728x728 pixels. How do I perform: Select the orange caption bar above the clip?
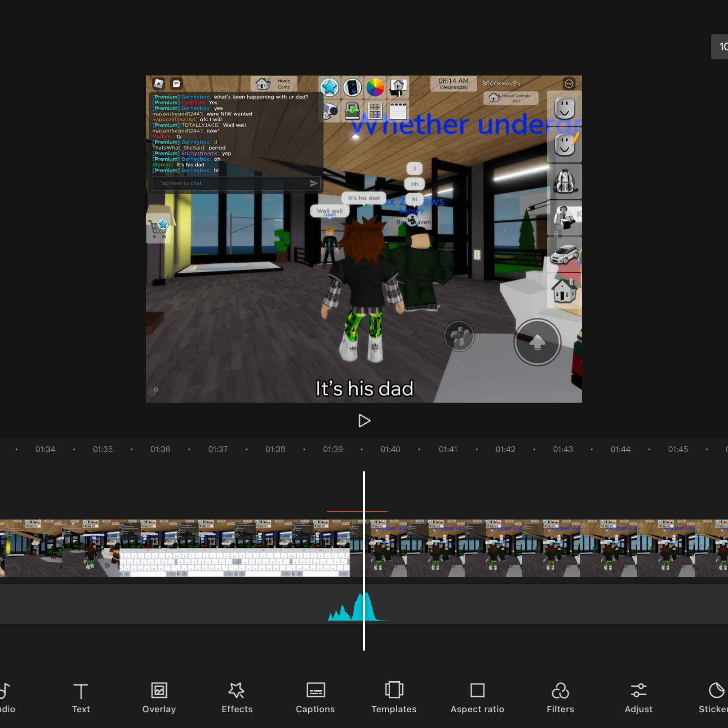pyautogui.click(x=357, y=511)
